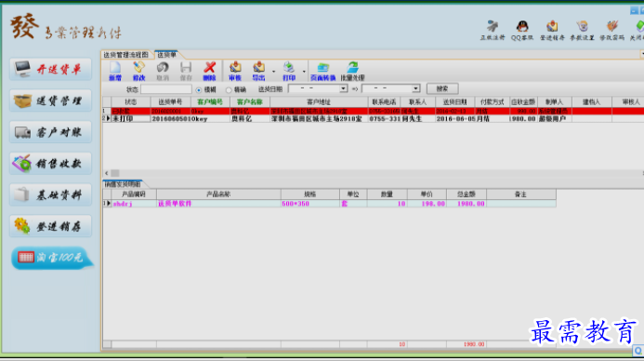Click the 190.00 unit price cell

[427, 204]
